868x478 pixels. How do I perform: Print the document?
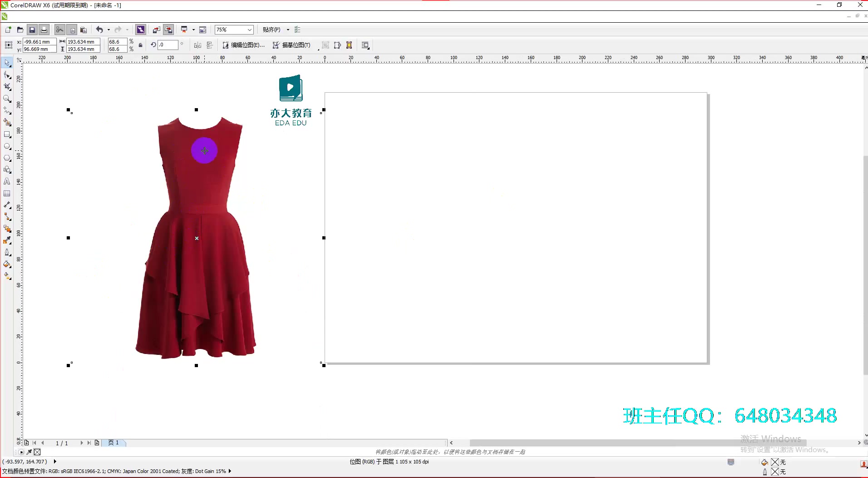pos(44,30)
